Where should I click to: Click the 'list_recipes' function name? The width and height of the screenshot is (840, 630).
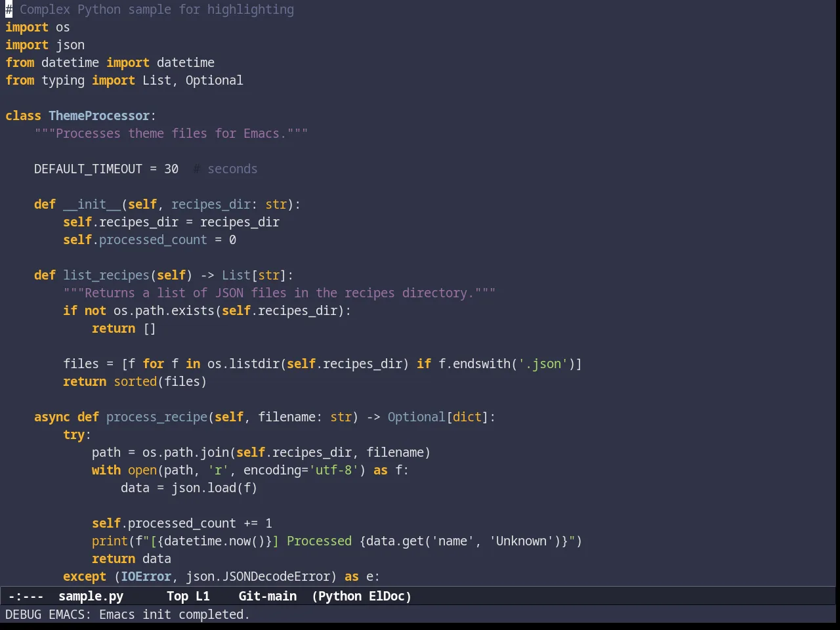(106, 275)
